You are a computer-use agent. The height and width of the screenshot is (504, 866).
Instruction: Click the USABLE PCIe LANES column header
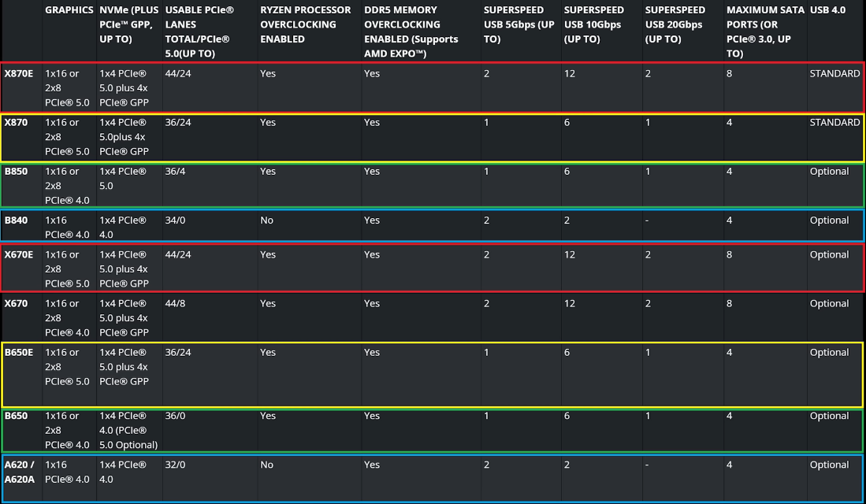click(199, 31)
